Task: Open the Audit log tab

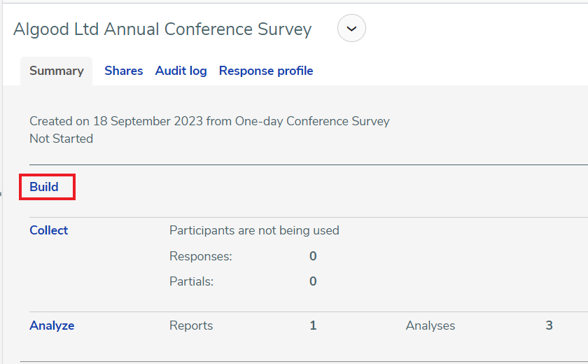Action: (x=181, y=71)
